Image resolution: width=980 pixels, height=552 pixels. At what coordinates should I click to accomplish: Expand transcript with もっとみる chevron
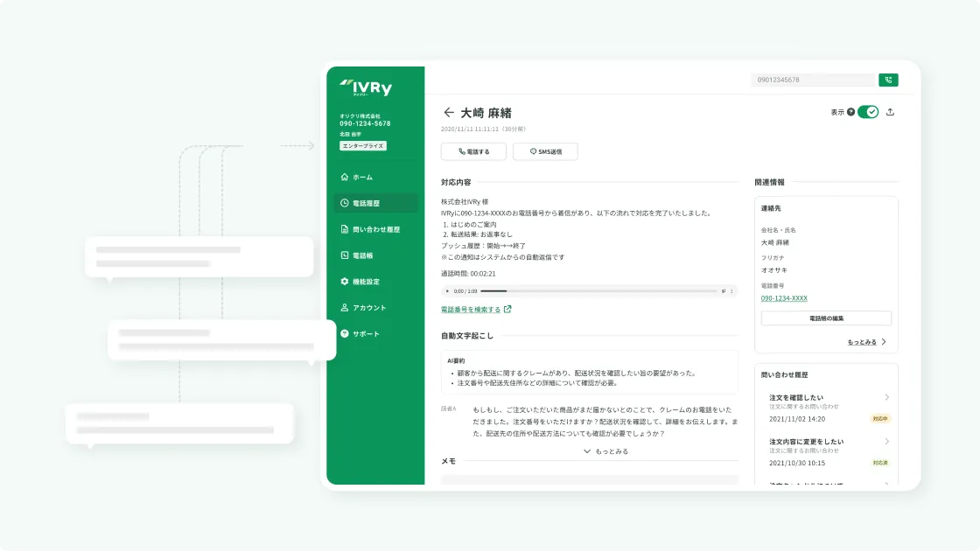click(x=605, y=451)
